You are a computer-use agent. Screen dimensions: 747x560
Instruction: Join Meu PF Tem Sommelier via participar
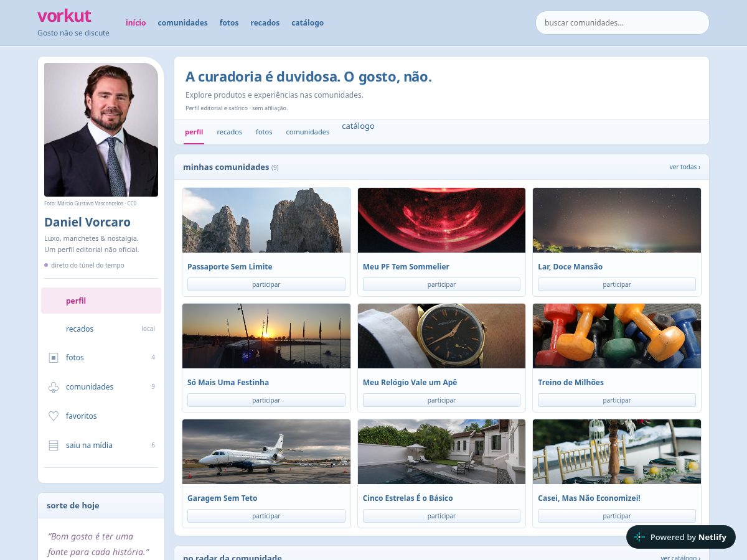441,284
